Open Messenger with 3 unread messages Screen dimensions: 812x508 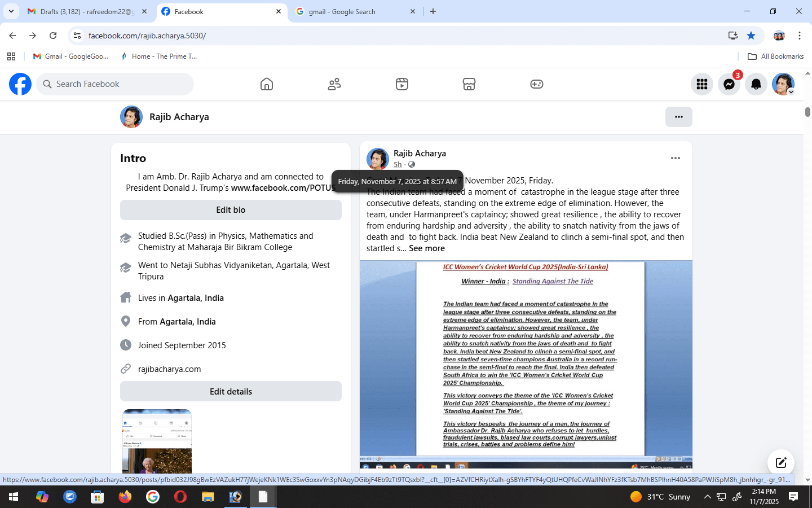[729, 84]
